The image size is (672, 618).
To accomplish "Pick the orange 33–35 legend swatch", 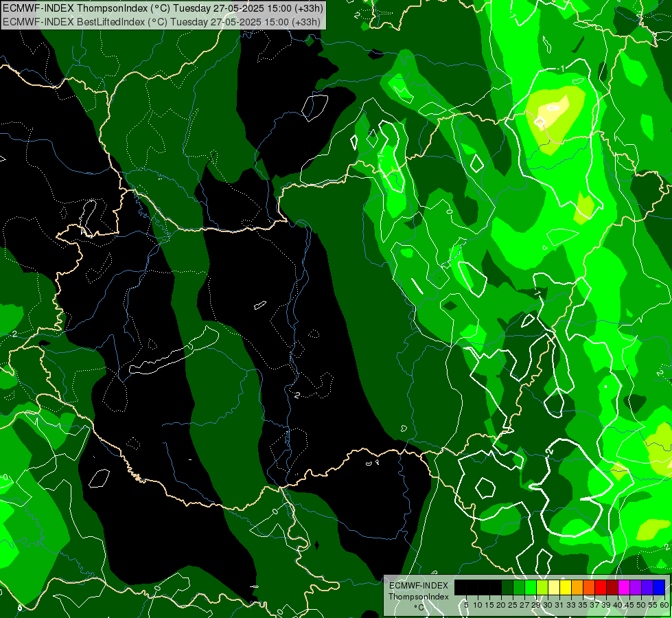I will click(x=578, y=587).
